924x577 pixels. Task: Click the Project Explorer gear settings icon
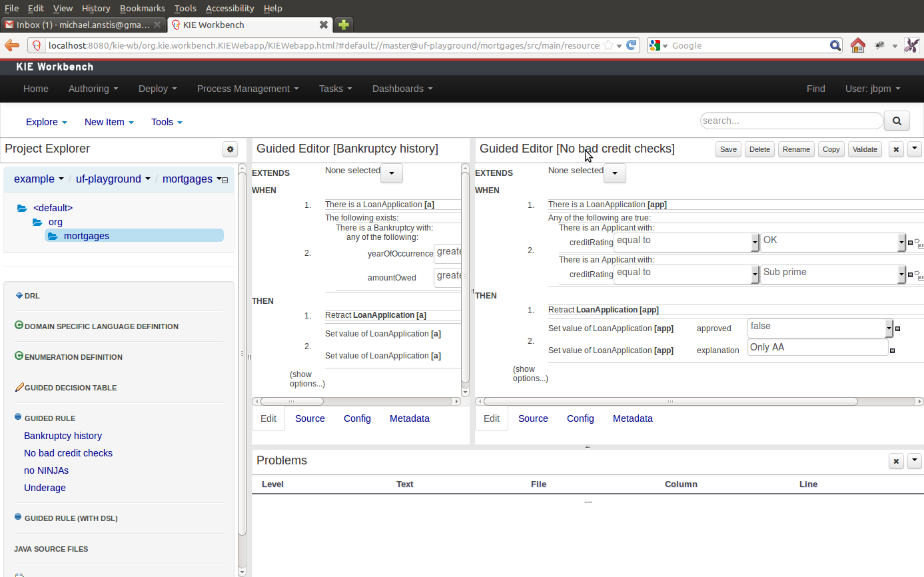[231, 149]
